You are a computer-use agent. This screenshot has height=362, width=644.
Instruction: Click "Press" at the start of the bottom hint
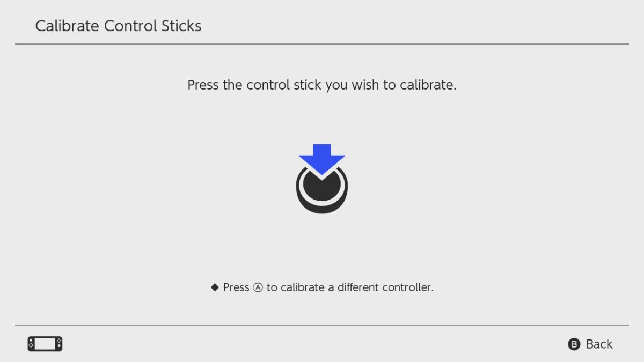236,287
